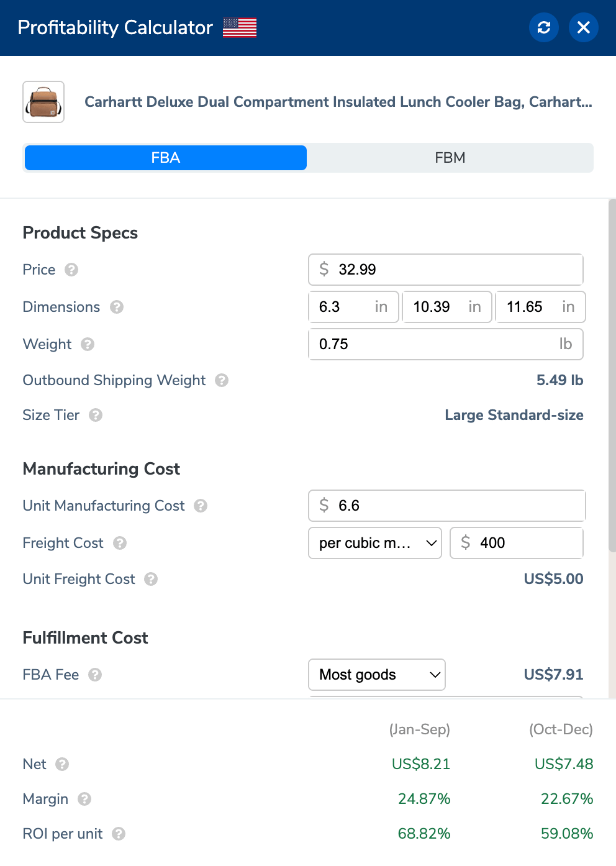
Task: Select the Oct-Dec net value US$7.48
Action: 564,764
